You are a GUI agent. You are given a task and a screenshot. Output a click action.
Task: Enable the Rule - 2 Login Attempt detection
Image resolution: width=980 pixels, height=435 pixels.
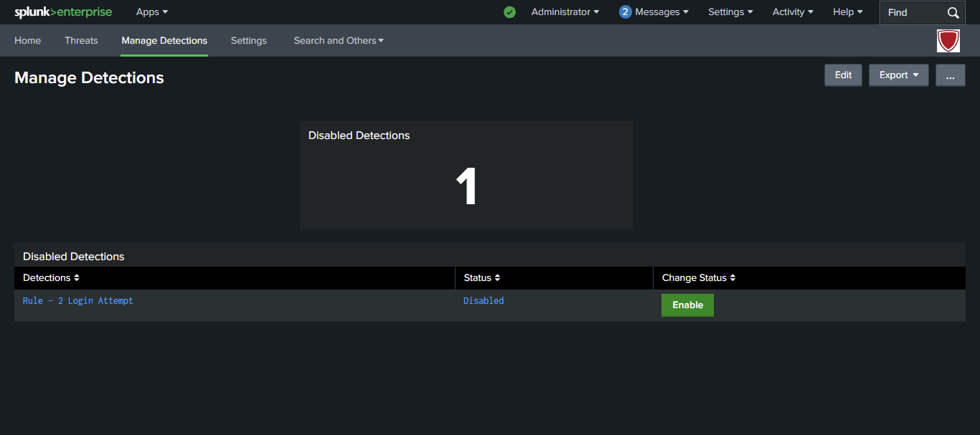coord(687,305)
